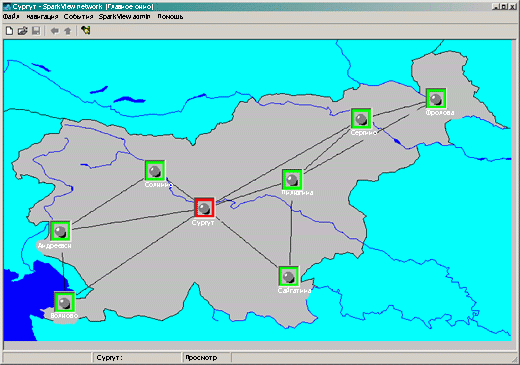This screenshot has width=520, height=365.
Task: Select the Сайгатина node icon
Action: pyautogui.click(x=289, y=276)
